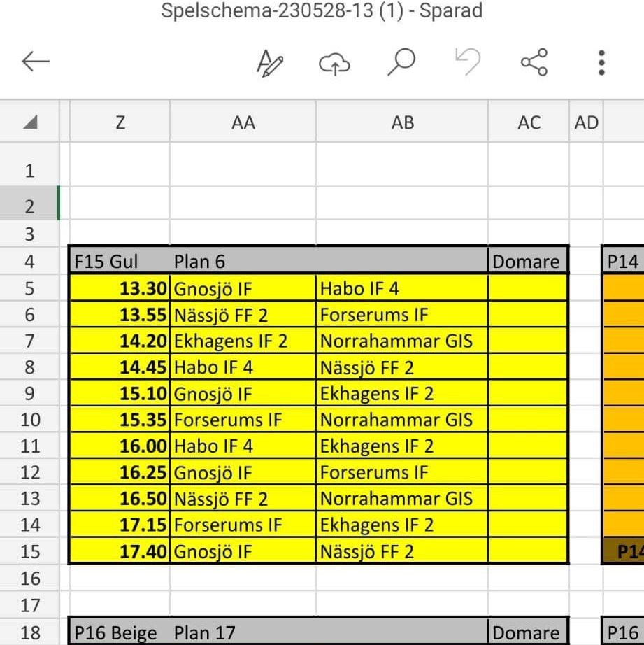644x645 pixels.
Task: Tap the back arrow icon
Action: [36, 62]
